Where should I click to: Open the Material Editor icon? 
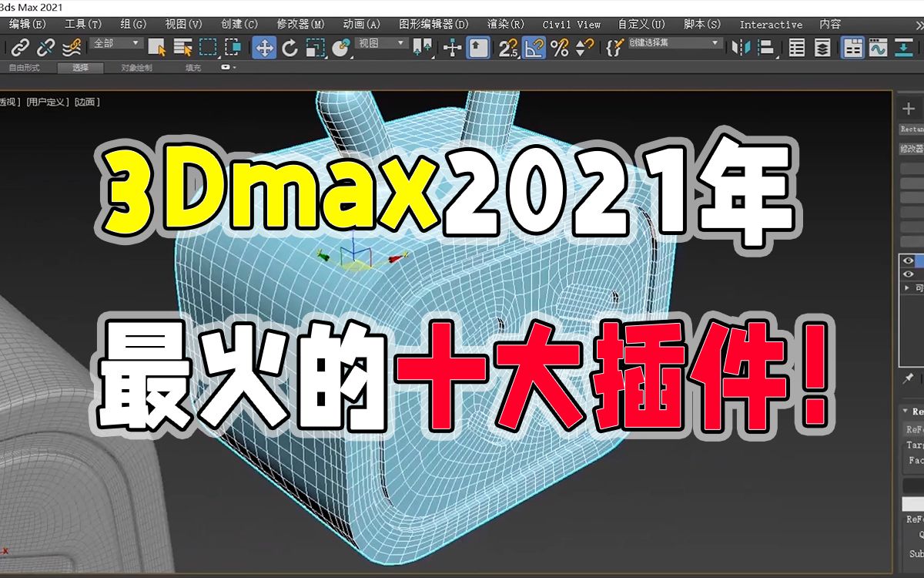(878, 48)
